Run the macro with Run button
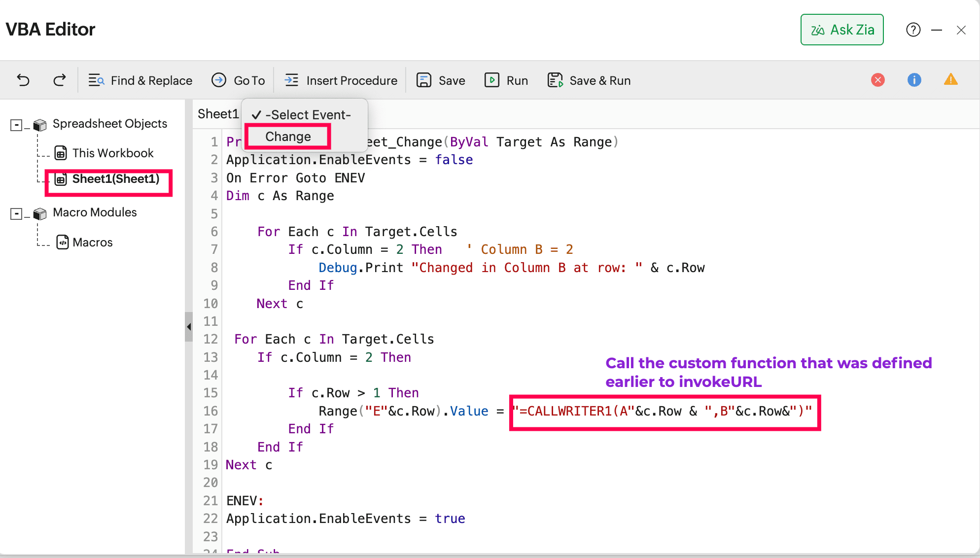Image resolution: width=980 pixels, height=558 pixels. click(506, 80)
